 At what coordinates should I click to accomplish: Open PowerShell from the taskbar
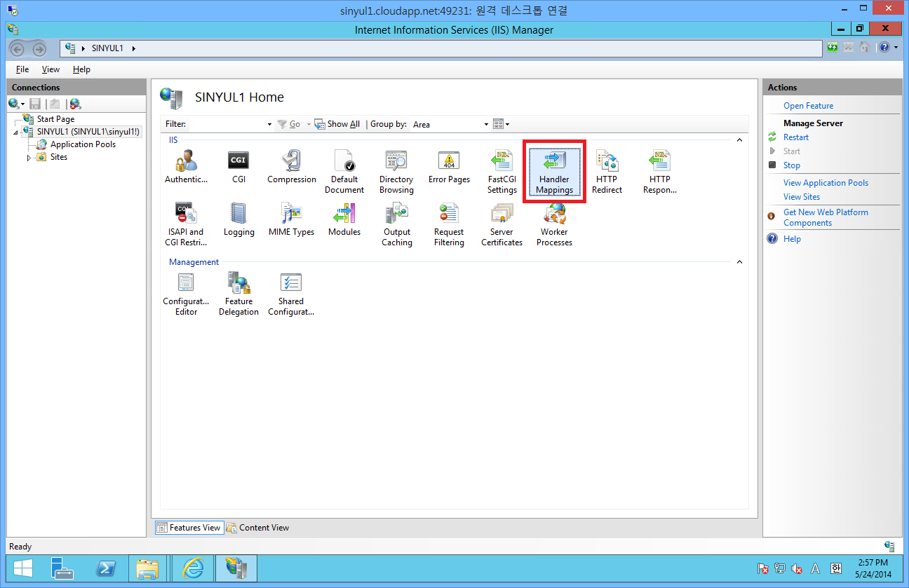[x=107, y=568]
